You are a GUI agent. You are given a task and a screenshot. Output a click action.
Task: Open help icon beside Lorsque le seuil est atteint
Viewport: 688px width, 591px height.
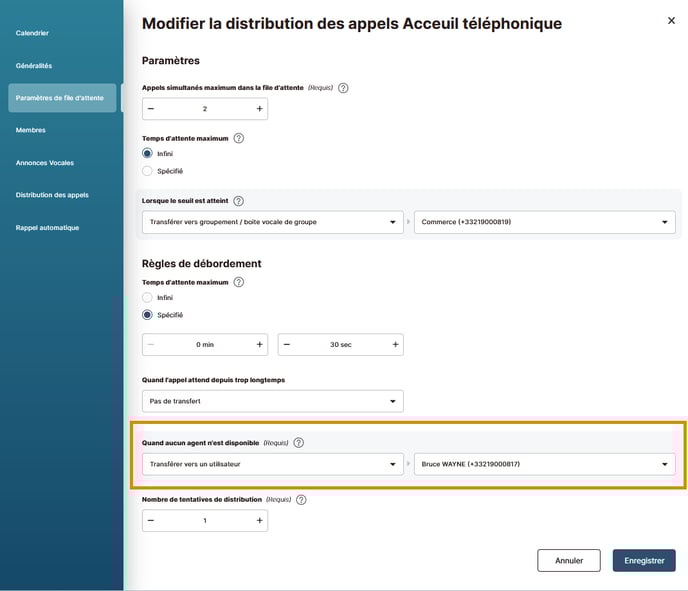[x=238, y=201]
